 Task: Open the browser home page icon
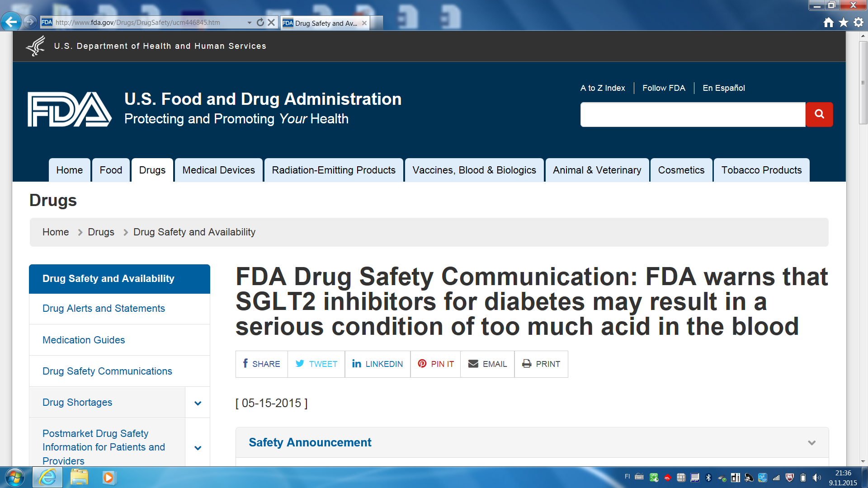pos(828,22)
